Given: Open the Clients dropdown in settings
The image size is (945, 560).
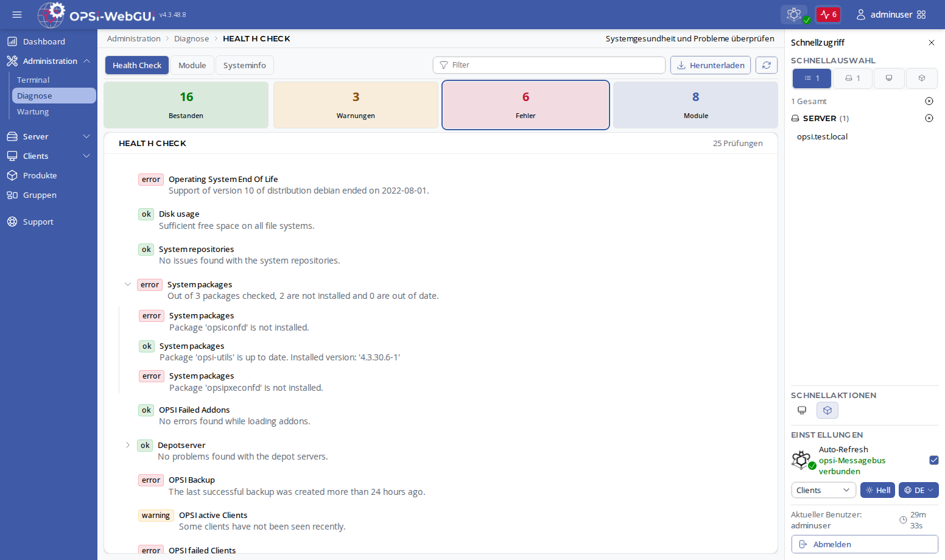Looking at the screenshot, I should coord(823,490).
